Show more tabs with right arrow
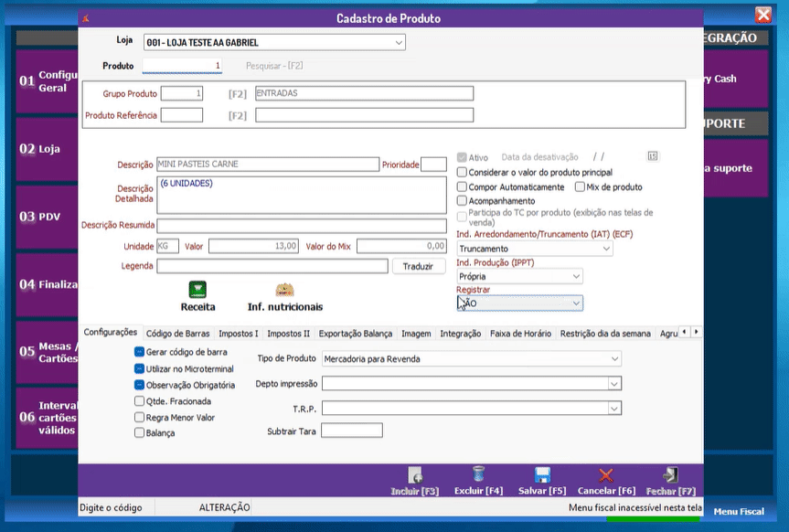 (x=697, y=332)
